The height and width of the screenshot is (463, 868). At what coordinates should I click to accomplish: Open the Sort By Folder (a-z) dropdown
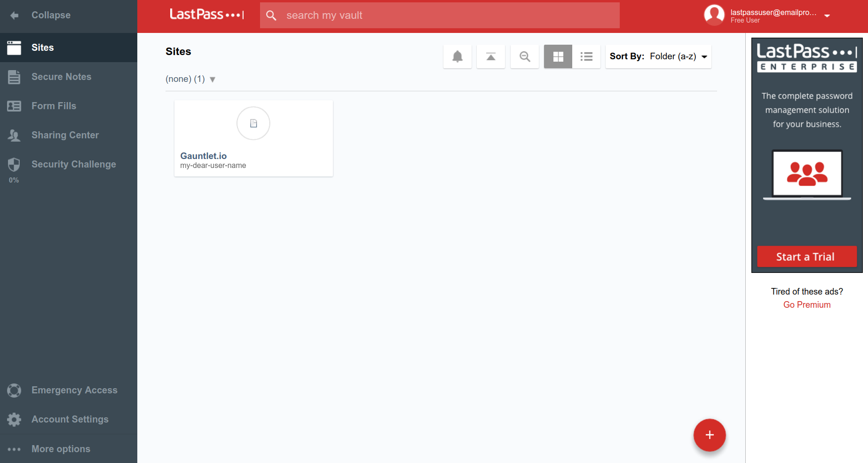(658, 56)
